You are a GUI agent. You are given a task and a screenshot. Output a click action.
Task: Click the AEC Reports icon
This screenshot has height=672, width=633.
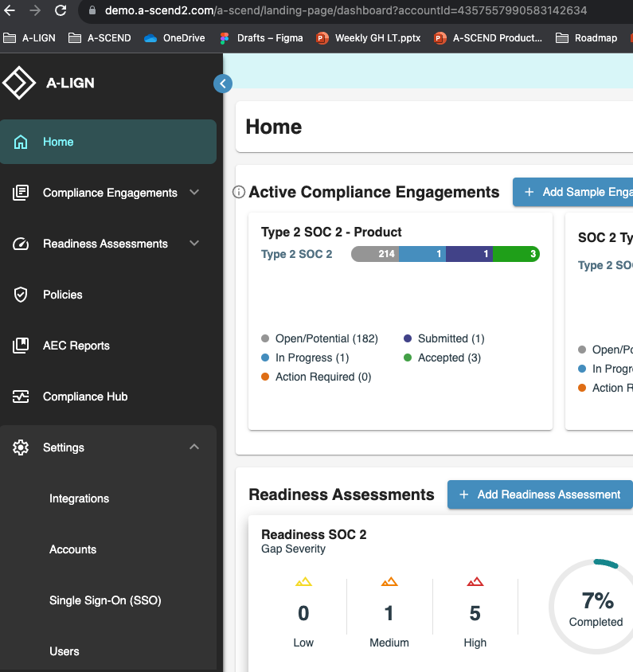(x=21, y=346)
